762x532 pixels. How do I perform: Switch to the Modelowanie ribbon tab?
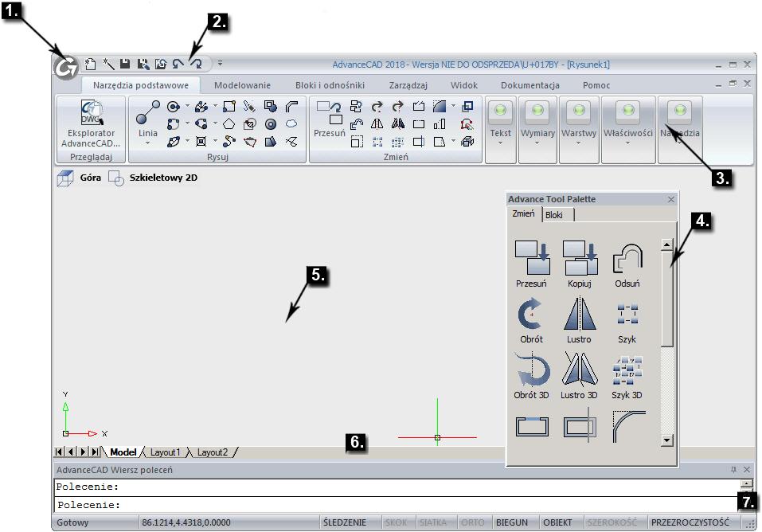(x=243, y=85)
